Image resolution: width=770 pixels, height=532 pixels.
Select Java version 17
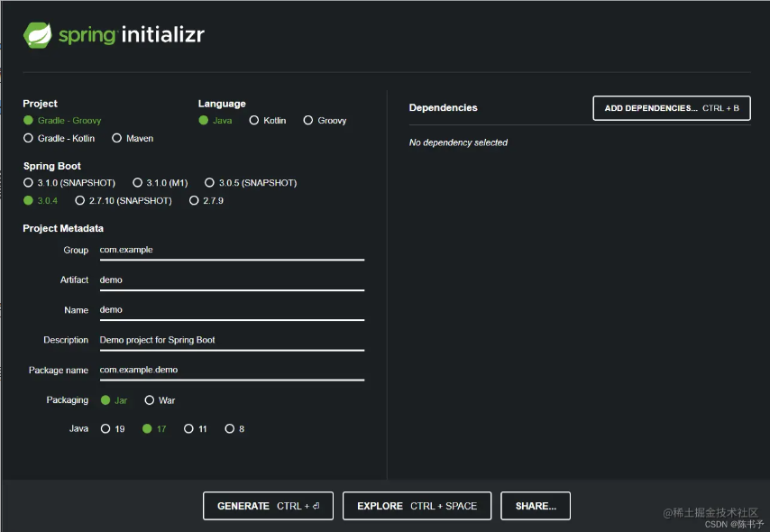[x=154, y=429]
